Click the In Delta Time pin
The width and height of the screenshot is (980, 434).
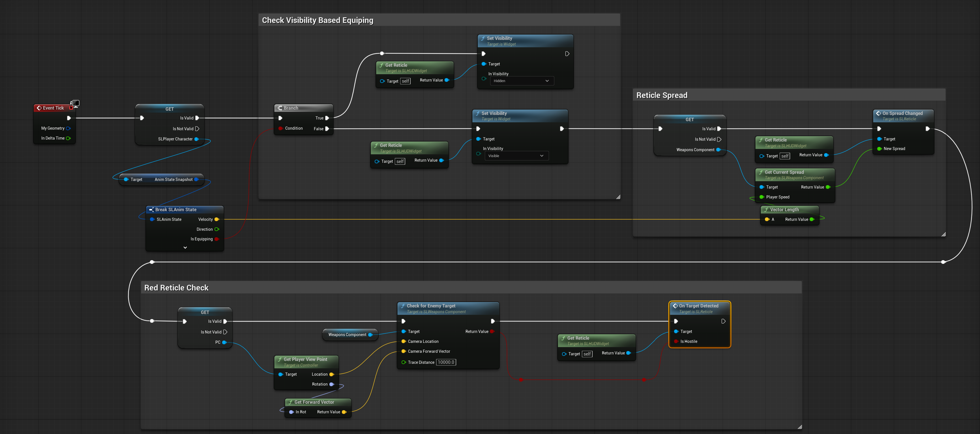click(x=68, y=138)
